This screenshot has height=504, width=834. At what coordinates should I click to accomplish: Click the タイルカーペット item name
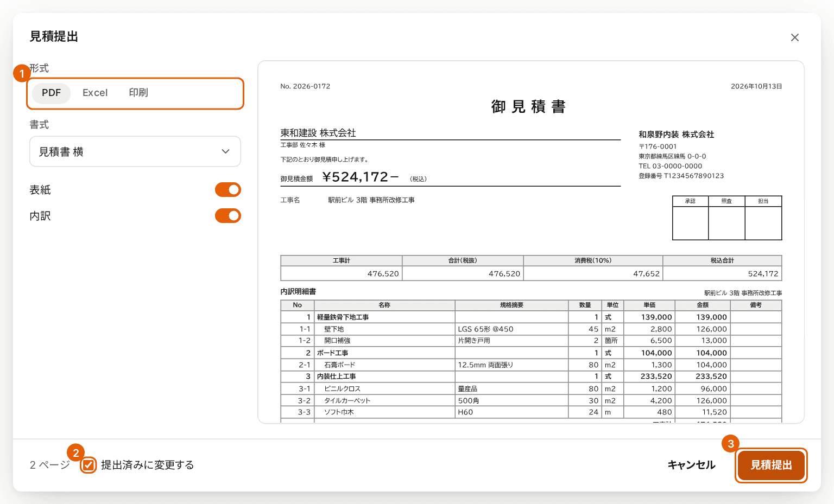347,401
